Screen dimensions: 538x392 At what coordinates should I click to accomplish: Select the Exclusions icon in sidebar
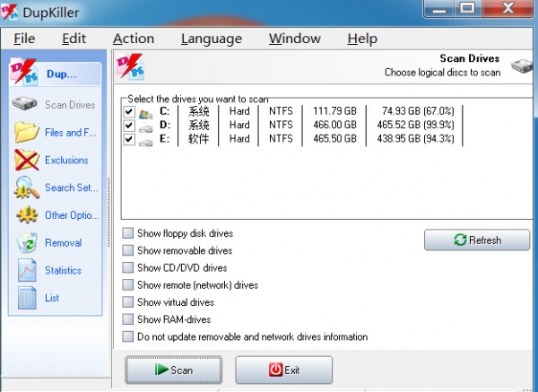click(26, 161)
